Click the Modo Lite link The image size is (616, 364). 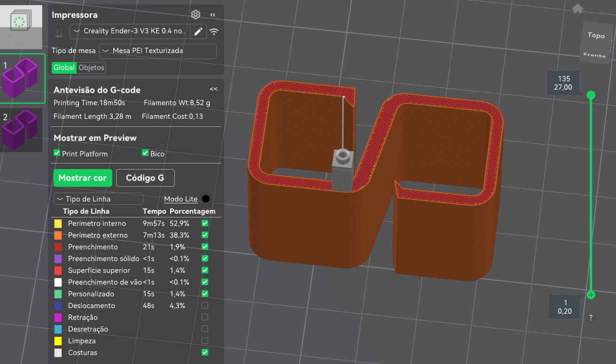(181, 199)
